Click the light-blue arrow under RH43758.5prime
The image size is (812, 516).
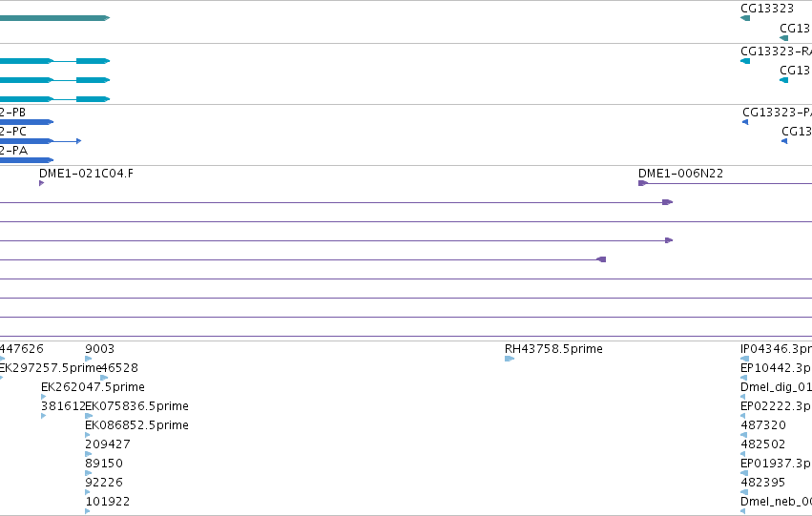pos(510,359)
